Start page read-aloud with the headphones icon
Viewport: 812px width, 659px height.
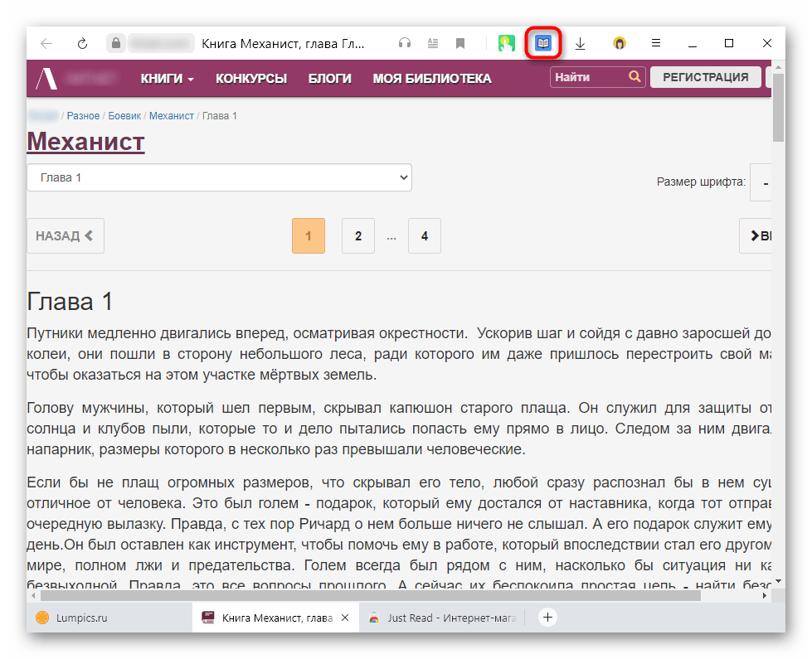(405, 43)
